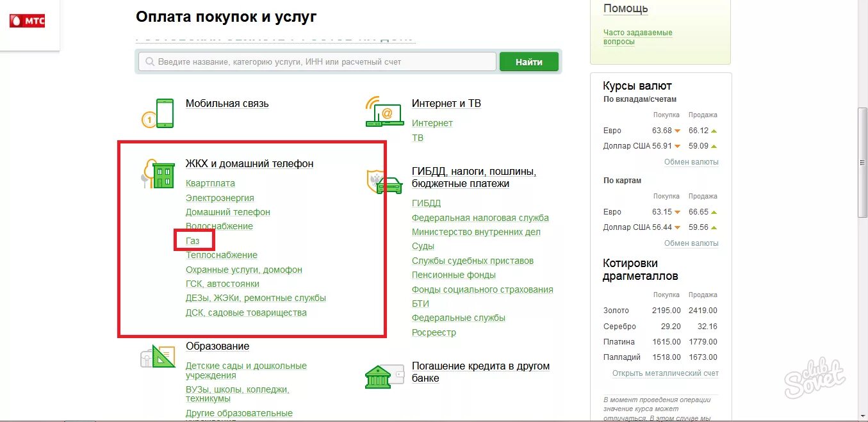The width and height of the screenshot is (868, 422).
Task: Open ДЕЗы, ЖЭКи, ремонтные службы link
Action: tap(256, 298)
